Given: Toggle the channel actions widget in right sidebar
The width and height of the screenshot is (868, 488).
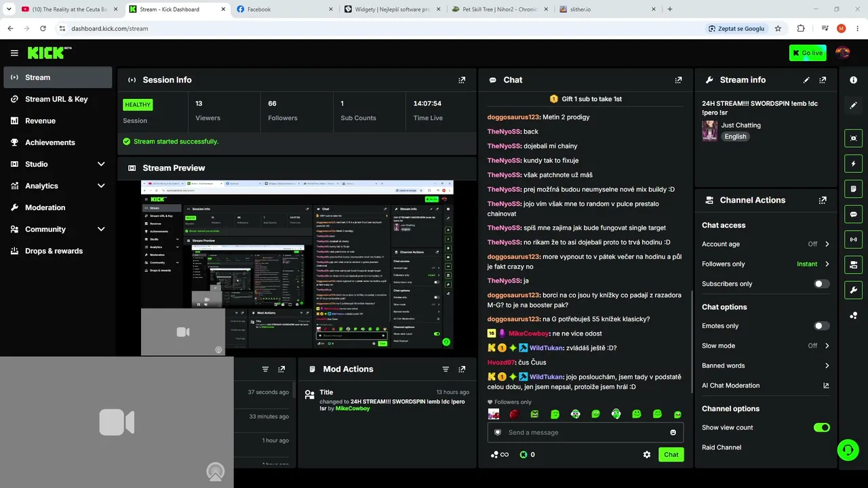Looking at the screenshot, I should pos(854,264).
